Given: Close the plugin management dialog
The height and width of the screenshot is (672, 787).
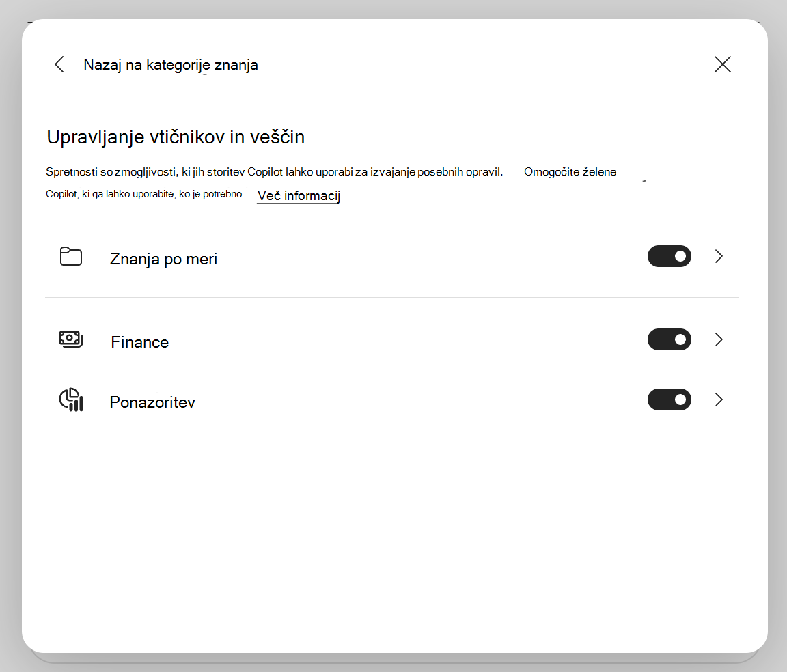Looking at the screenshot, I should click(722, 64).
